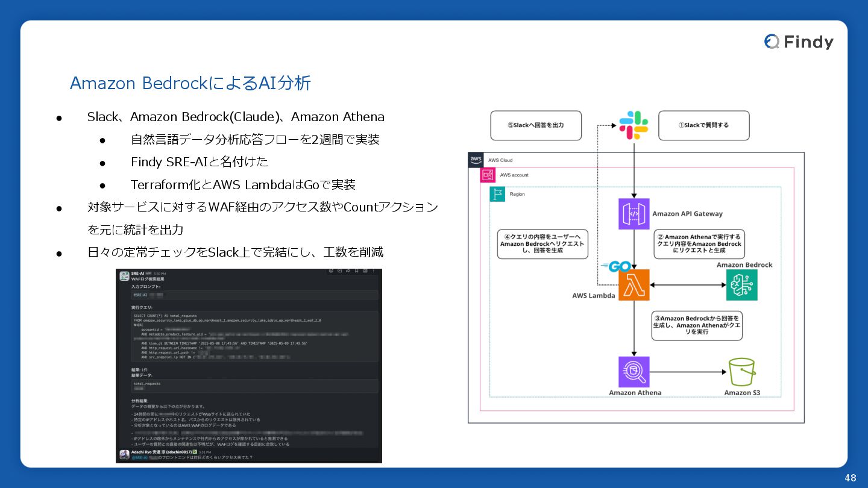Click the bullet 自然言語データ分析応答フローを2週間で実装
This screenshot has height=488, width=868.
[x=255, y=139]
